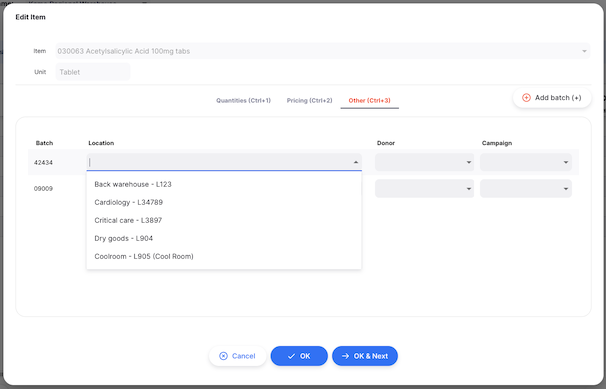This screenshot has width=606, height=389.
Task: Confirm with the OK button
Action: [299, 356]
